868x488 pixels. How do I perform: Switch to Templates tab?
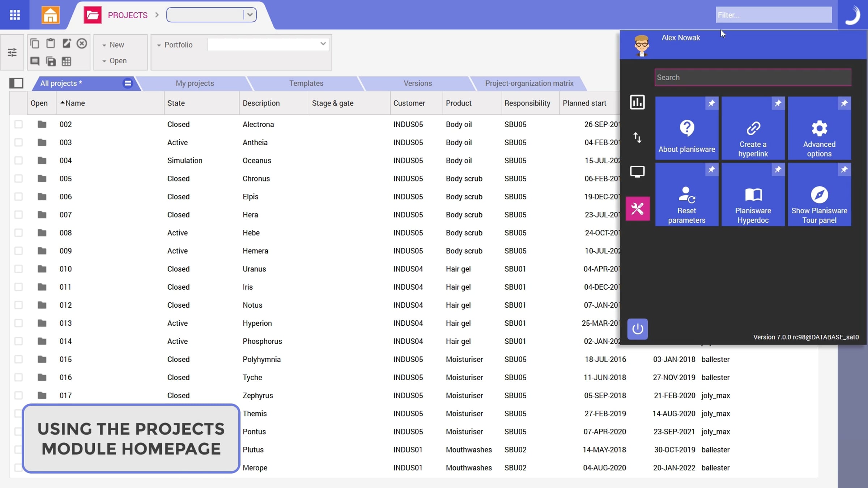click(306, 84)
